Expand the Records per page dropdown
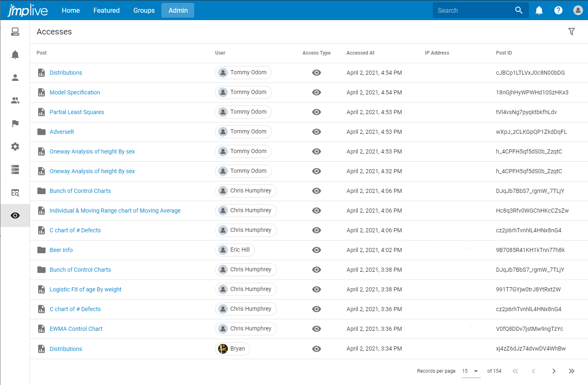The image size is (588, 385). 471,371
